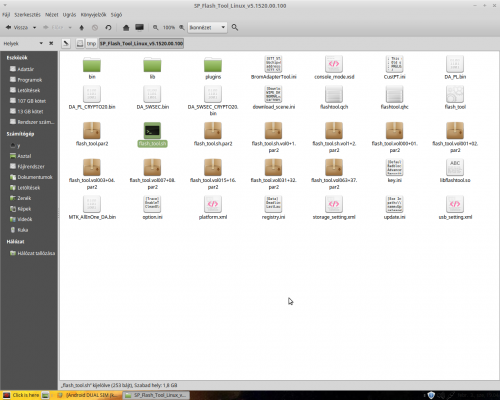500x400 pixels.
Task: Click the shield icon in system tray
Action: tap(431, 395)
